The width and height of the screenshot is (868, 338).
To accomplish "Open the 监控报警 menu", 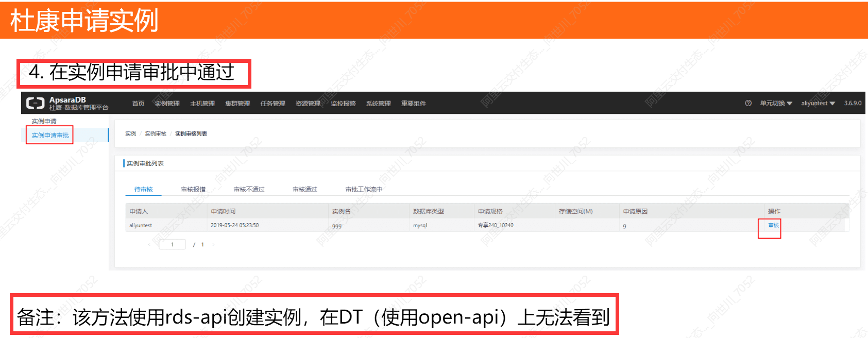I will coord(343,104).
